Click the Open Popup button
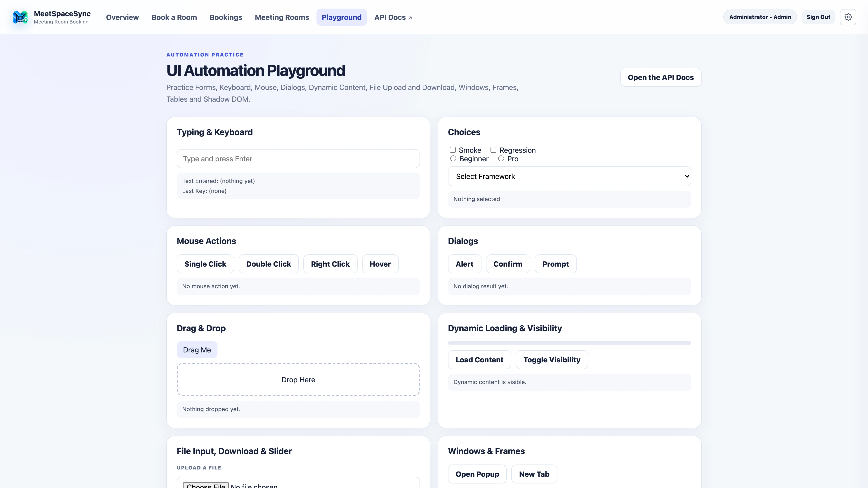The width and height of the screenshot is (868, 488). point(477,474)
